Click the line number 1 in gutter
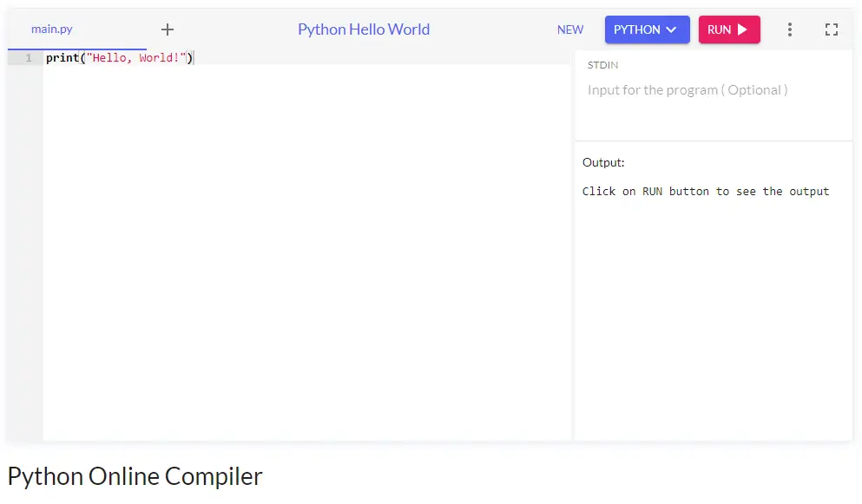This screenshot has width=862, height=504. (29, 58)
